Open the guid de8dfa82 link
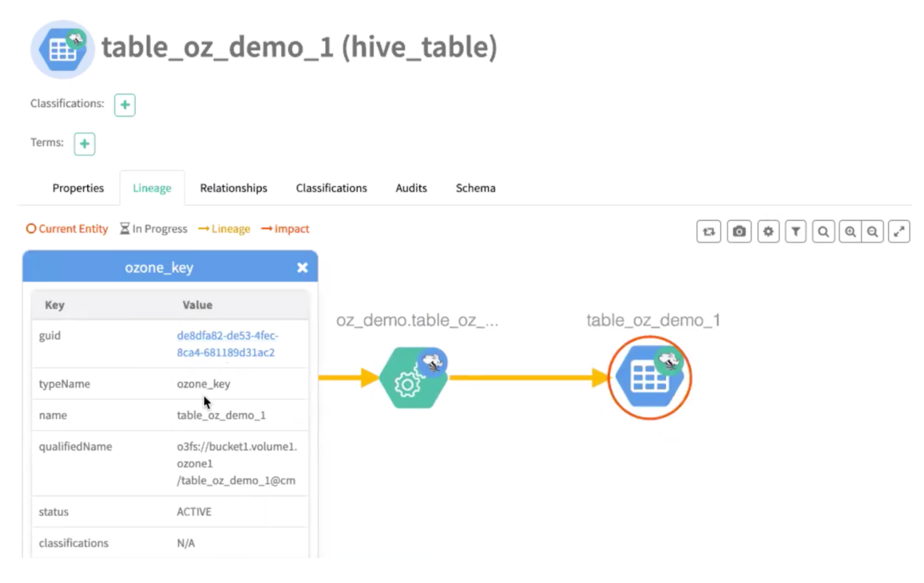924x583 pixels. [227, 343]
